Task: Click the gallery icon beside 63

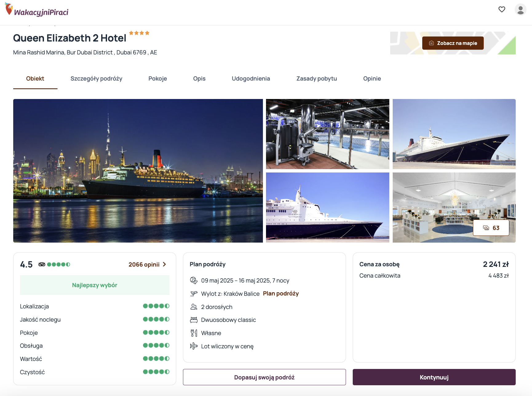Action: pos(486,228)
